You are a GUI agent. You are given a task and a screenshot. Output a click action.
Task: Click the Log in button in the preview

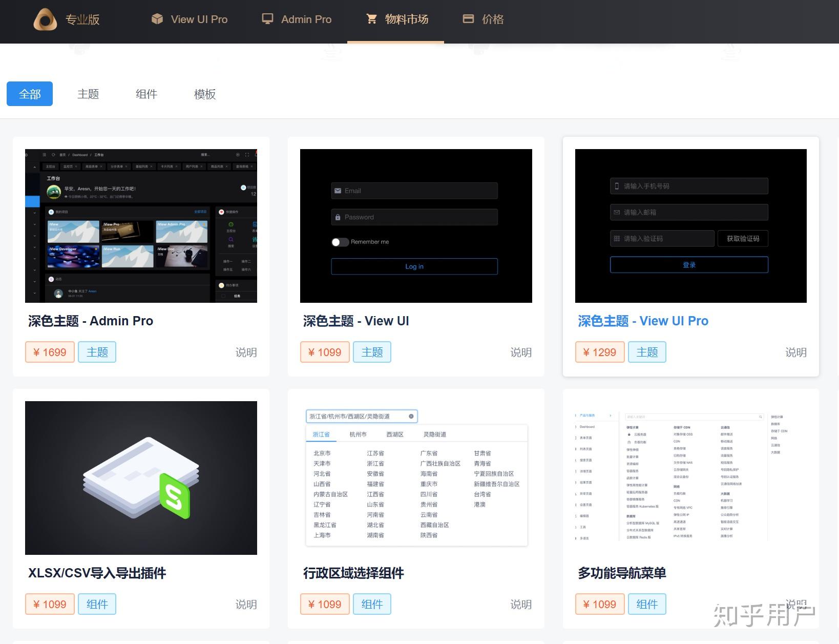pyautogui.click(x=414, y=266)
